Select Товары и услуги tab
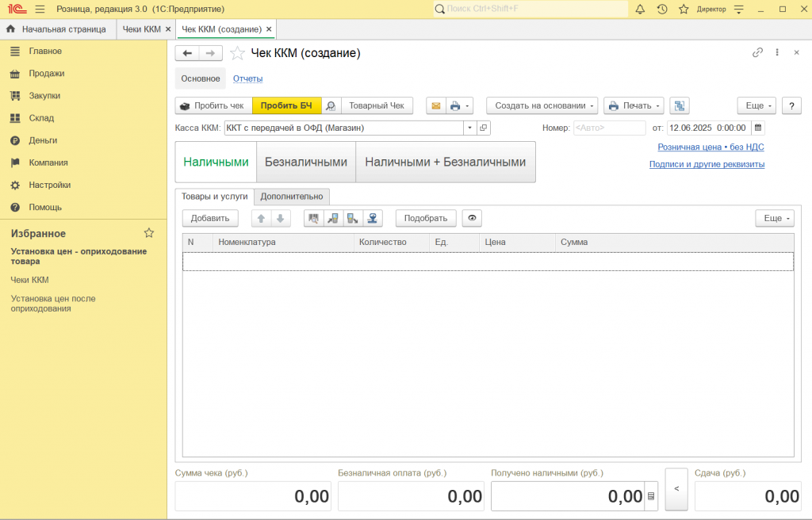 click(214, 197)
